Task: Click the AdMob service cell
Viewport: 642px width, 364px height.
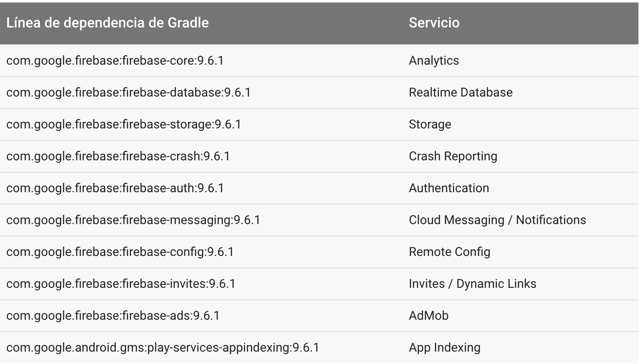Action: pos(428,316)
